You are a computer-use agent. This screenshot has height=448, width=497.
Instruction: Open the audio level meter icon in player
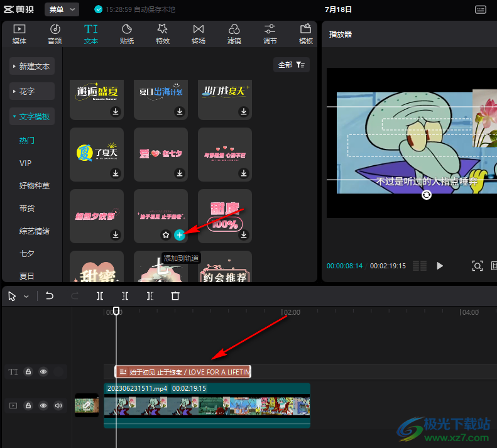tap(420, 266)
